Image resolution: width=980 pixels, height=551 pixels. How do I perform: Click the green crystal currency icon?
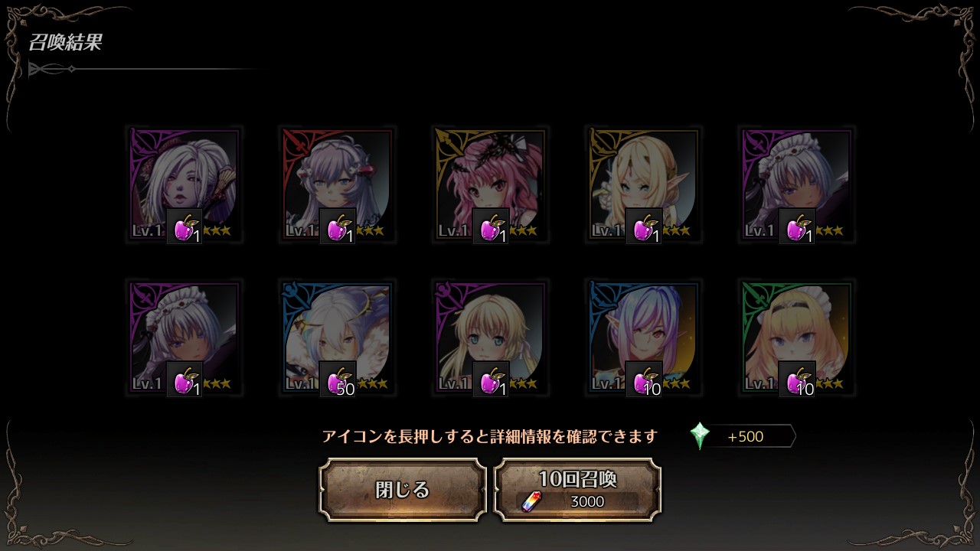[x=700, y=436]
